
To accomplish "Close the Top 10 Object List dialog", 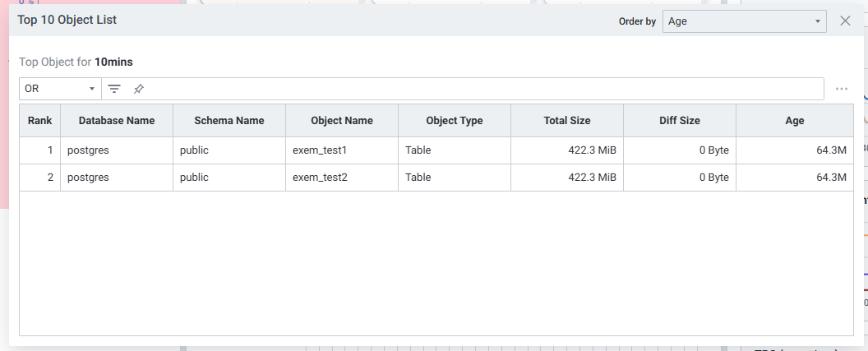I will [845, 21].
